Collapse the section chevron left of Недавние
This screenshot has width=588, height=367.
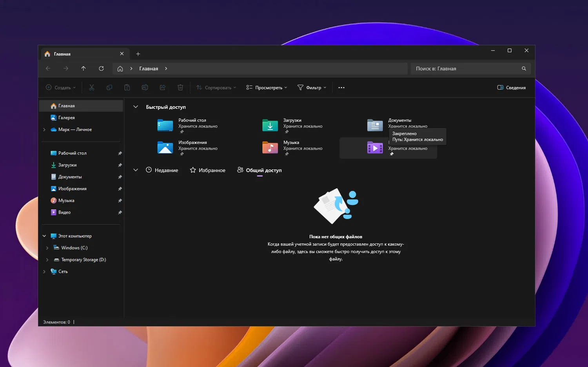coord(136,170)
